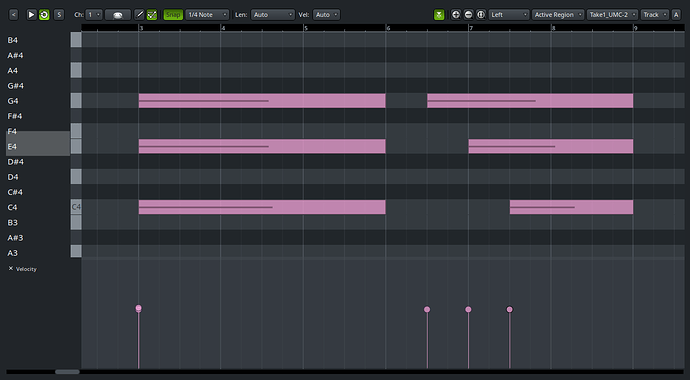Open the Ch channel selector dropdown
The width and height of the screenshot is (690, 380).
point(94,15)
